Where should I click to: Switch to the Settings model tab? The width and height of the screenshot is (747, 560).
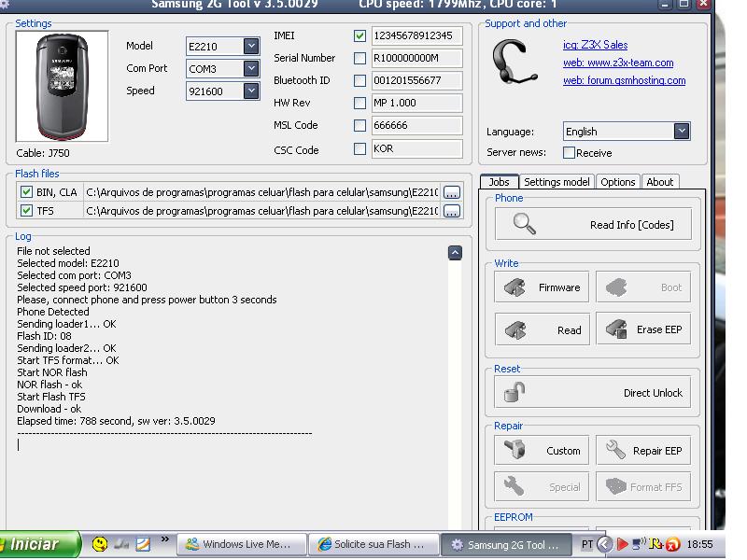[557, 182]
